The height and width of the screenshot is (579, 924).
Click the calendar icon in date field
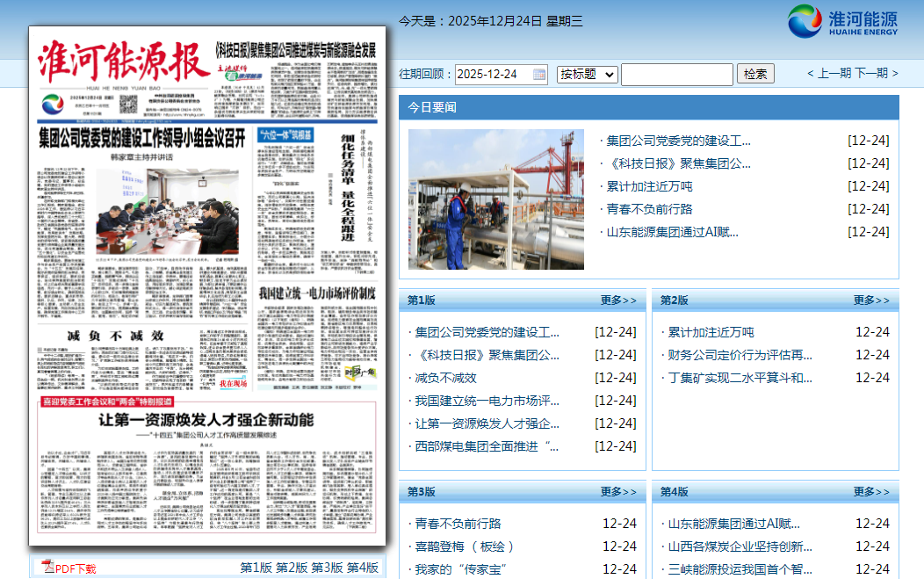(539, 75)
